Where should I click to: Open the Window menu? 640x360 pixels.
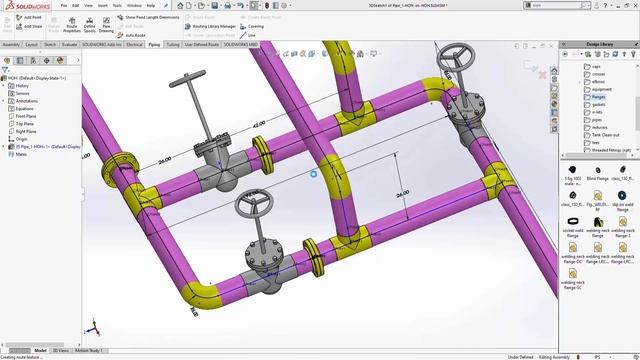tap(134, 6)
